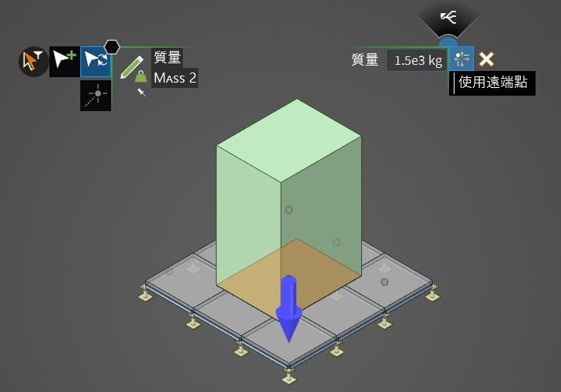Click the small circle marker on the box's front edge

pyautogui.click(x=289, y=209)
